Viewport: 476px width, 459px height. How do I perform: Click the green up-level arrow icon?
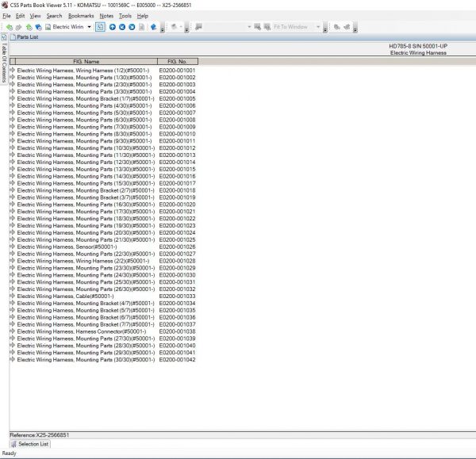pos(29,27)
